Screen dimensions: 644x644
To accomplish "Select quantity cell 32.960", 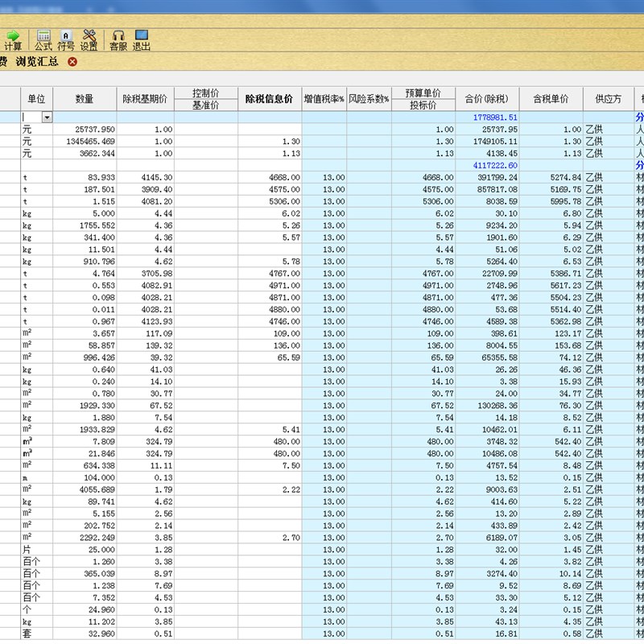I will [x=85, y=634].
